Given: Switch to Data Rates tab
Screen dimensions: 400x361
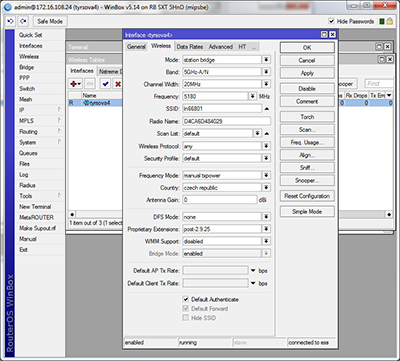Looking at the screenshot, I should tap(190, 47).
